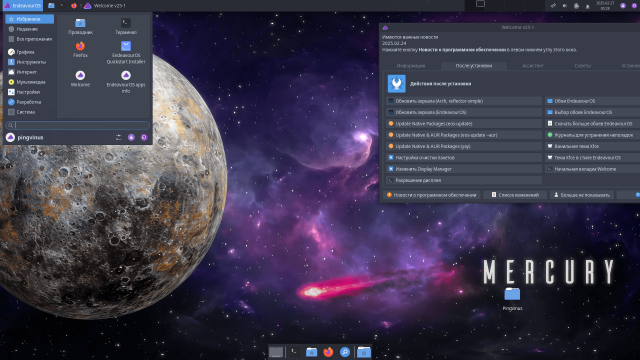Click Update Native Packages (eos-update) button
640x360 pixels.
coord(464,123)
